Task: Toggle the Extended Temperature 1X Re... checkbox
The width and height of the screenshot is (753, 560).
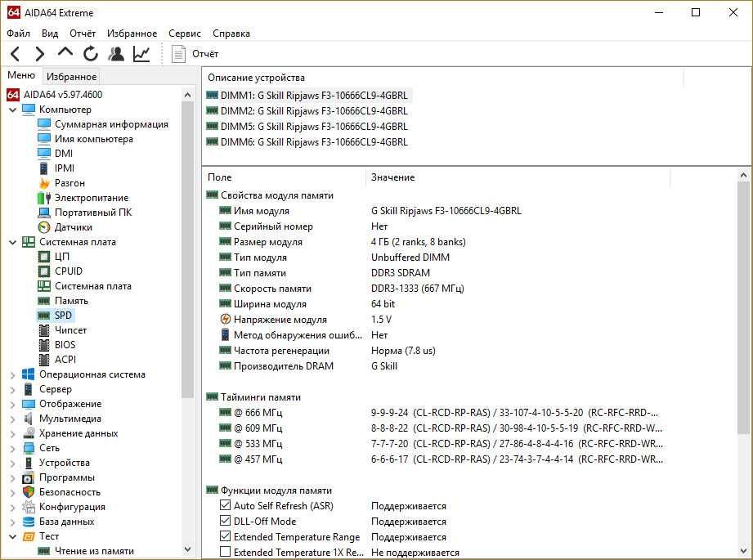Action: tap(225, 551)
